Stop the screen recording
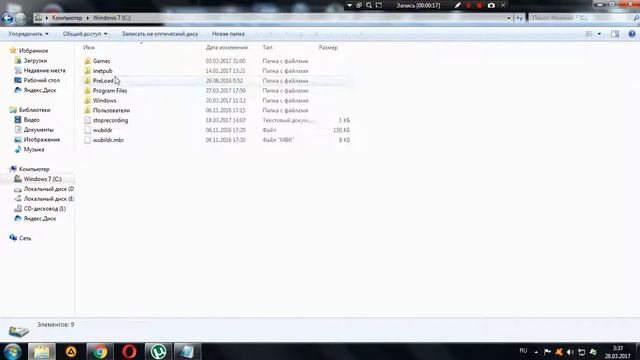Screen dimensions: 640x360 [x=479, y=5]
